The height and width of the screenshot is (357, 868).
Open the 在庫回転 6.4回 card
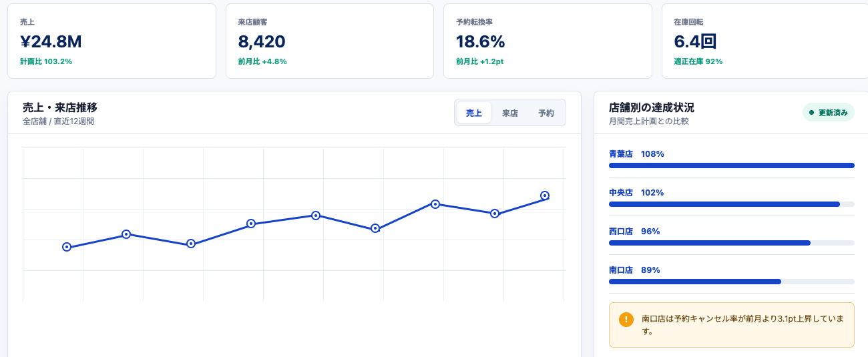coord(765,41)
